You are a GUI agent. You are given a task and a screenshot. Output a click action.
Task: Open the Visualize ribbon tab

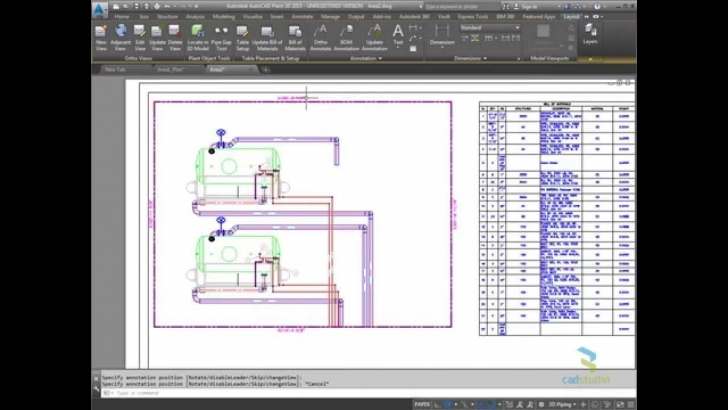[253, 17]
